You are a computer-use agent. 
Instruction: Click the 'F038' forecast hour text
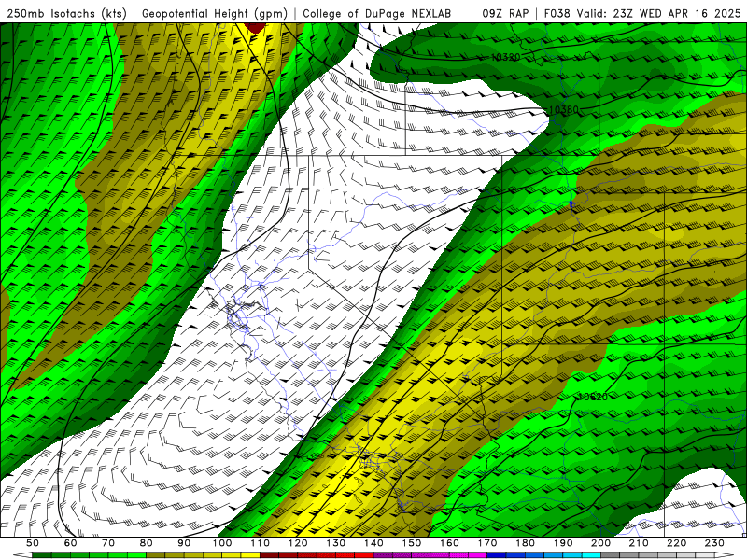557,13
